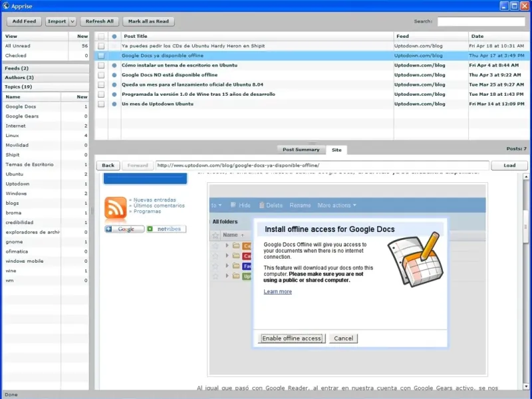Viewport: 532px width, 399px height.
Task: Toggle the header select-all checkbox
Action: point(101,37)
